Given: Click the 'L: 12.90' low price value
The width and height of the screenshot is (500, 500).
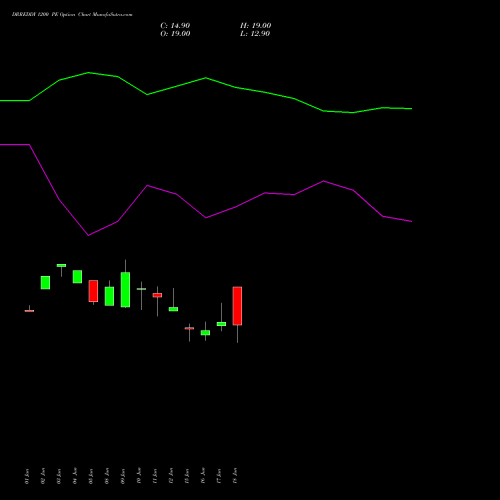Looking at the screenshot, I should pos(255,34).
